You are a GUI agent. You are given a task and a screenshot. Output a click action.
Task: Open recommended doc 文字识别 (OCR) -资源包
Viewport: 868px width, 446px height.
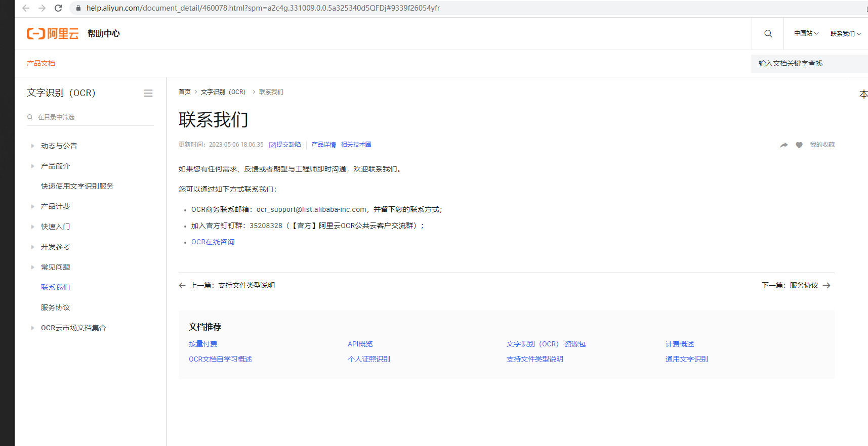pos(546,344)
